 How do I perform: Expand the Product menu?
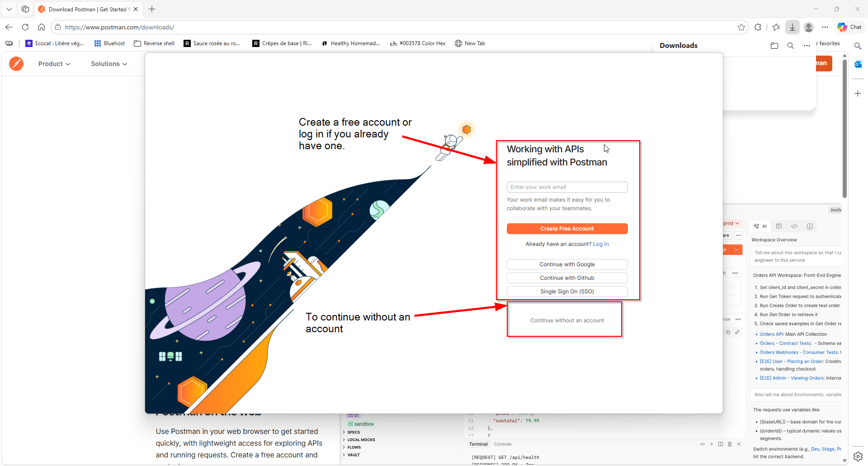tap(54, 64)
